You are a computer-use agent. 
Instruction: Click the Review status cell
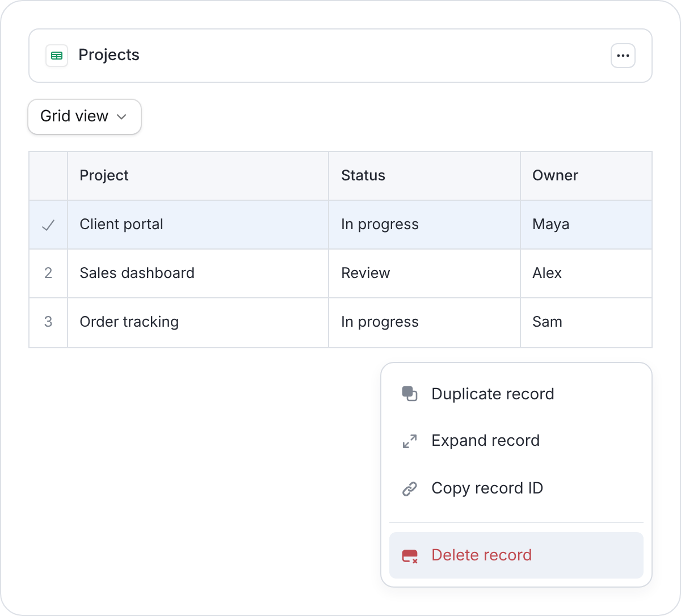424,273
